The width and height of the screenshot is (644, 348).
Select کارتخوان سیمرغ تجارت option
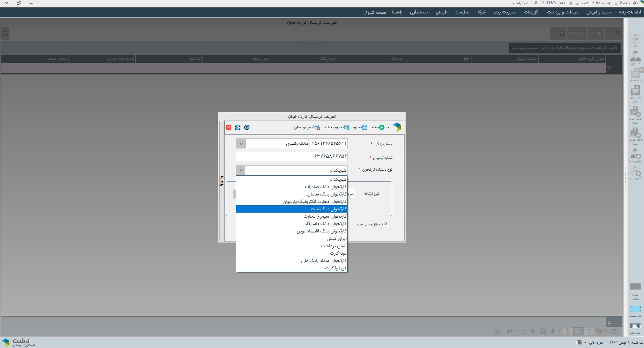point(291,216)
